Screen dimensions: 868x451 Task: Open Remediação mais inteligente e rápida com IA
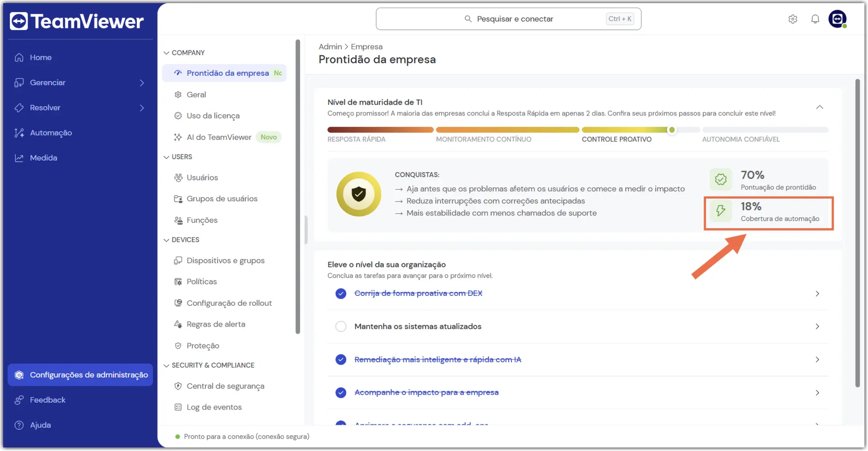(578, 359)
